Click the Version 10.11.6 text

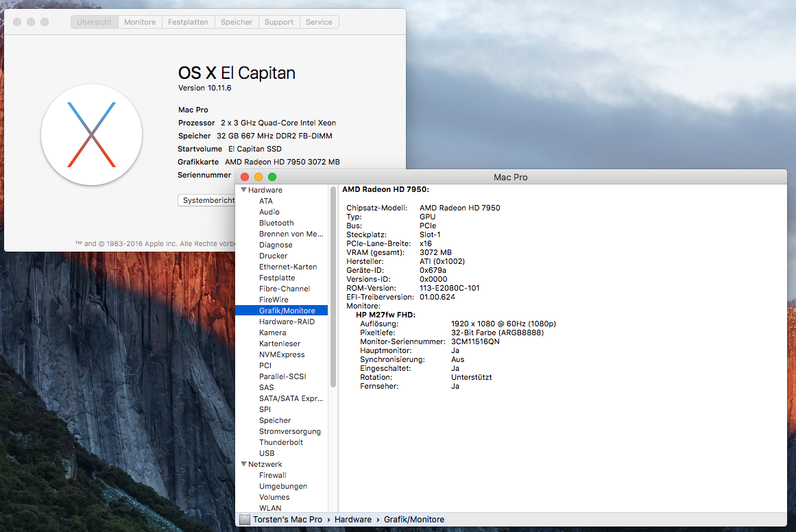(x=204, y=88)
